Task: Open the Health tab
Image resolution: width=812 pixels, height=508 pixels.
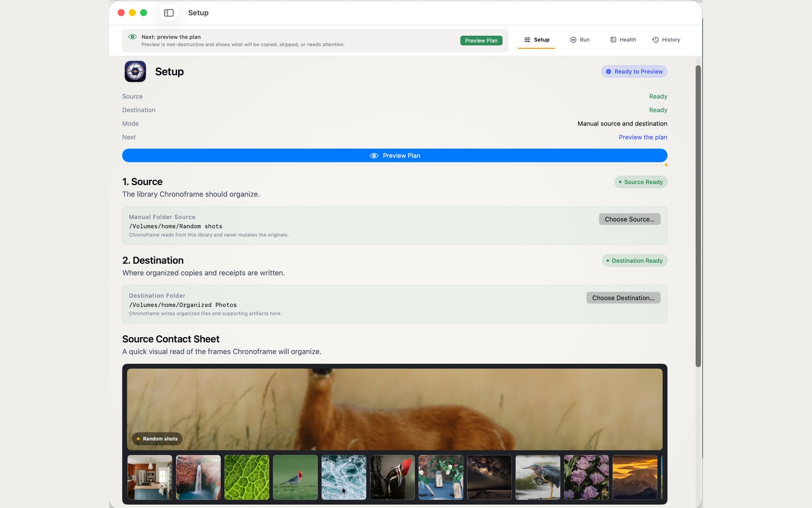Action: (x=623, y=40)
